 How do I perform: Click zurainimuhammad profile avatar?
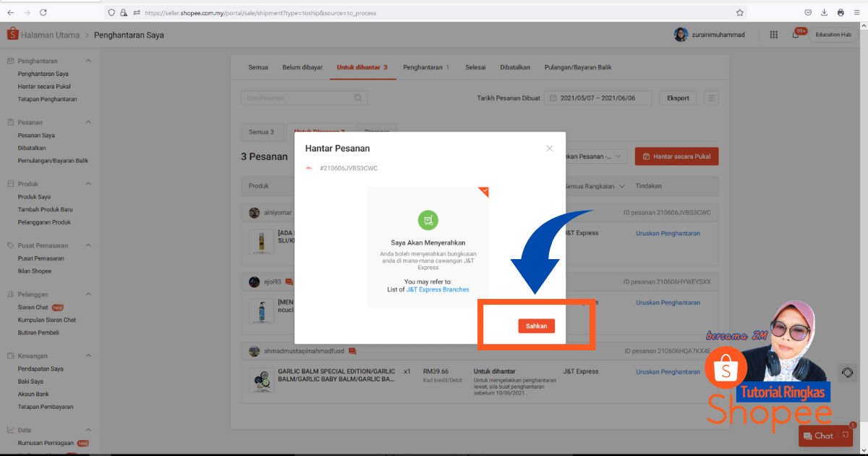pyautogui.click(x=681, y=34)
